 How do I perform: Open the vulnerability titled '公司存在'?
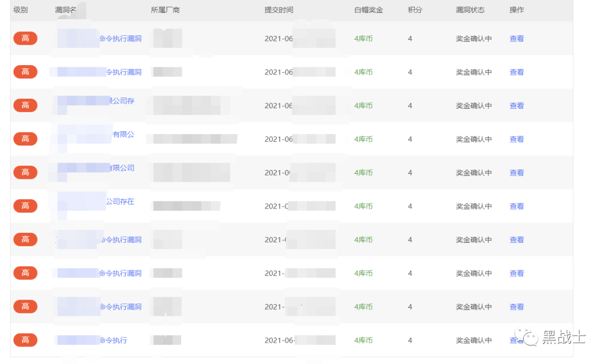tap(120, 201)
